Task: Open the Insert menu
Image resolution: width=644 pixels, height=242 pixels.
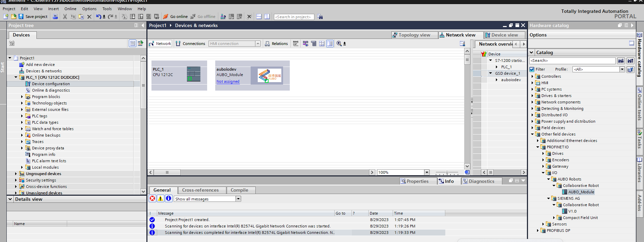Action: (x=53, y=9)
